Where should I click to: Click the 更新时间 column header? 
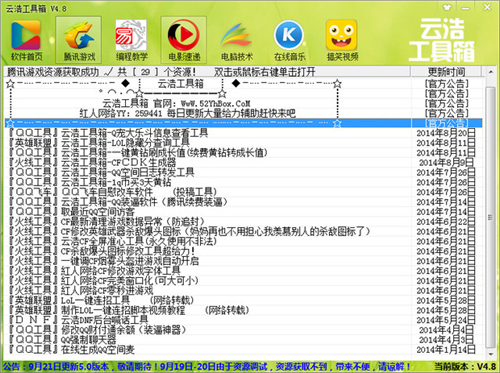click(446, 72)
